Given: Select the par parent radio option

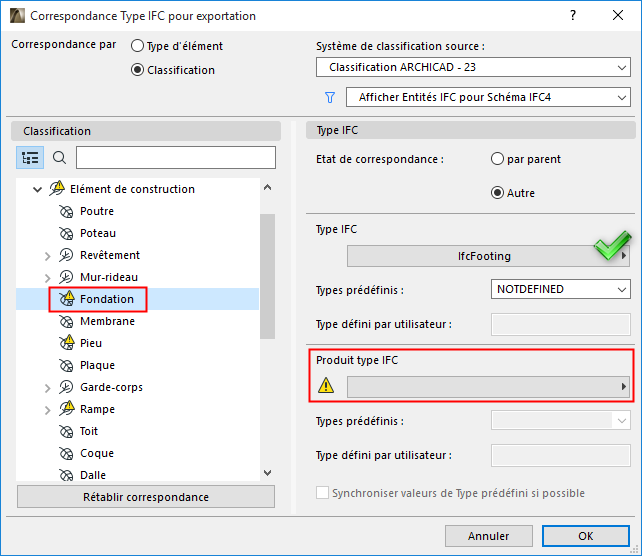Looking at the screenshot, I should tap(497, 159).
